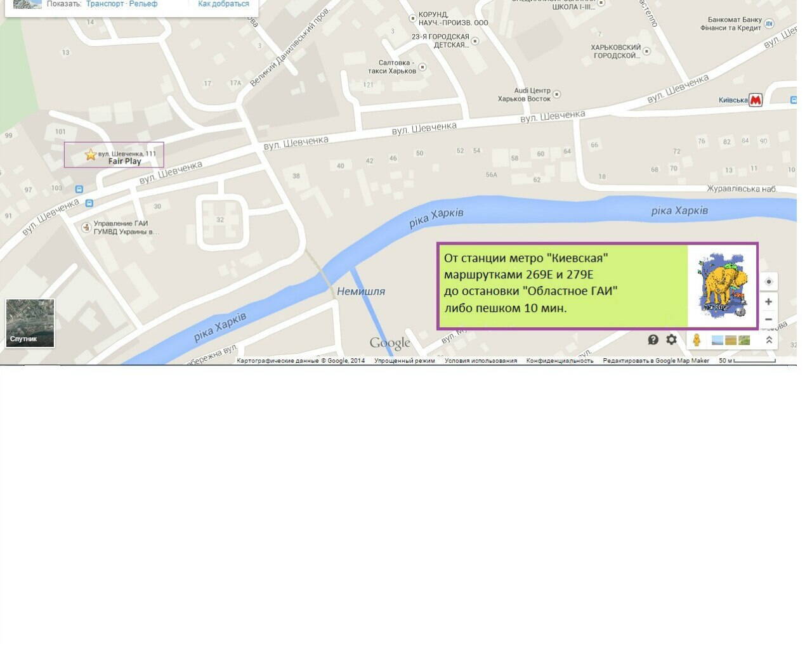Click the Банкомат ATM icon

tap(769, 23)
